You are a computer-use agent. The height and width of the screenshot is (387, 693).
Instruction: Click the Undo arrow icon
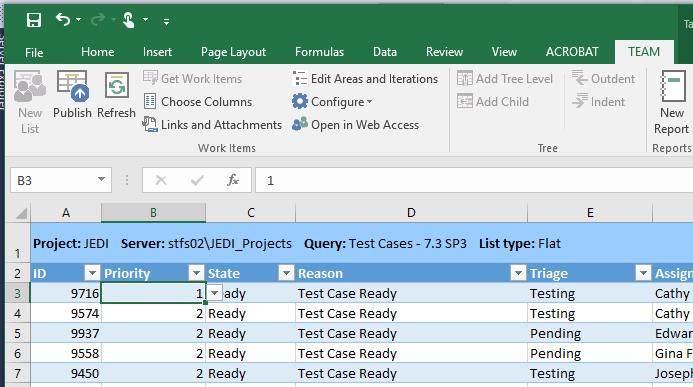63,19
